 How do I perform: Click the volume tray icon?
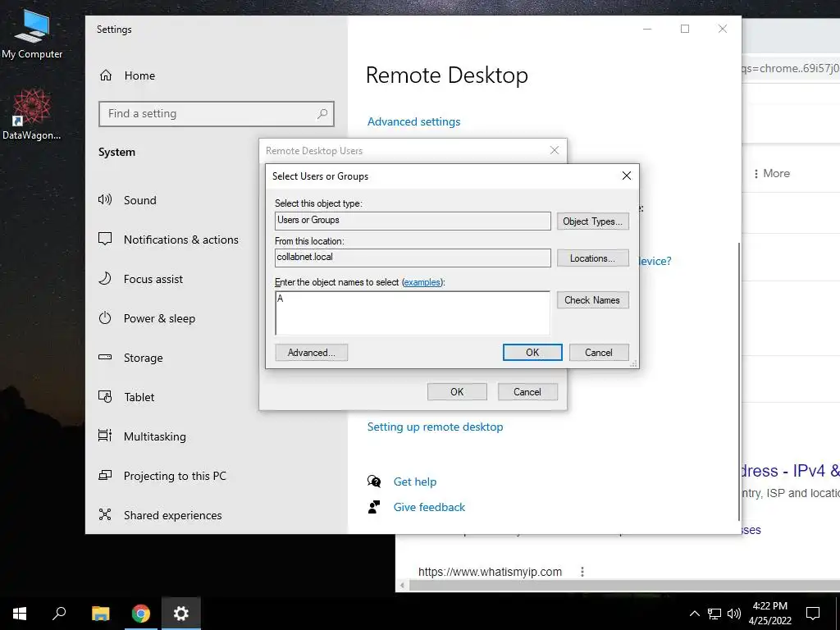click(x=734, y=614)
